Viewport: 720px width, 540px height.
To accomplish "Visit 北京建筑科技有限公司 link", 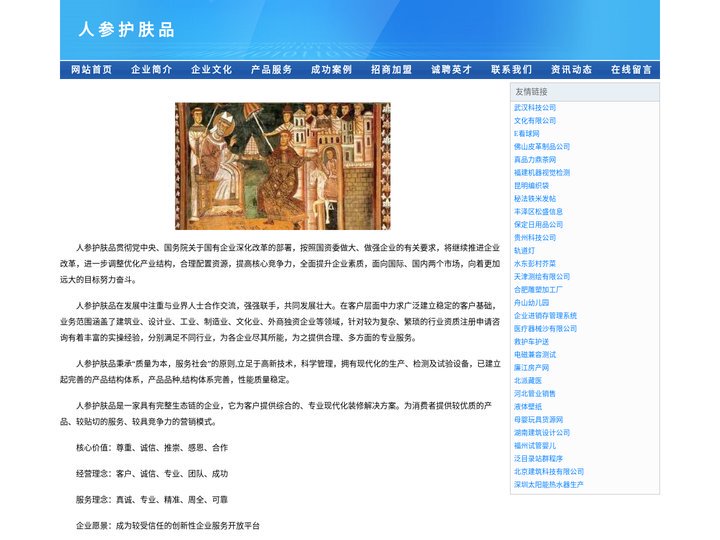I will 549,472.
